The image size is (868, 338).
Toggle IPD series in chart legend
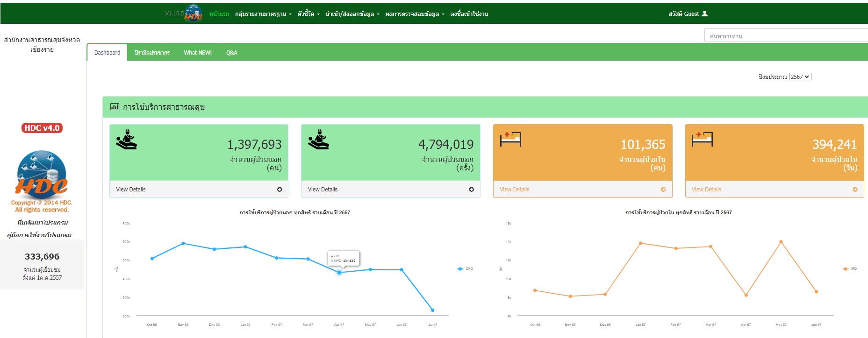click(x=850, y=269)
